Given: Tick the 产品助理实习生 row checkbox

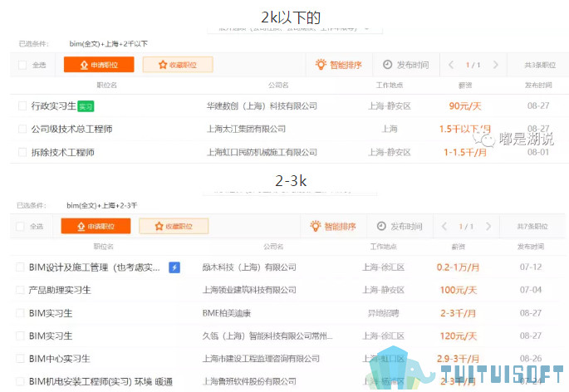Looking at the screenshot, I should (x=20, y=290).
